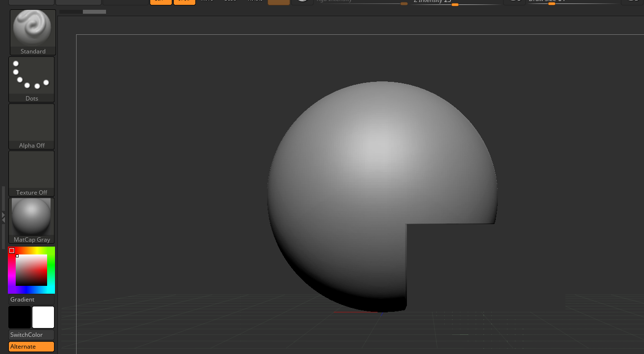Select the black secondary color swatch
Image resolution: width=644 pixels, height=354 pixels.
(x=20, y=317)
